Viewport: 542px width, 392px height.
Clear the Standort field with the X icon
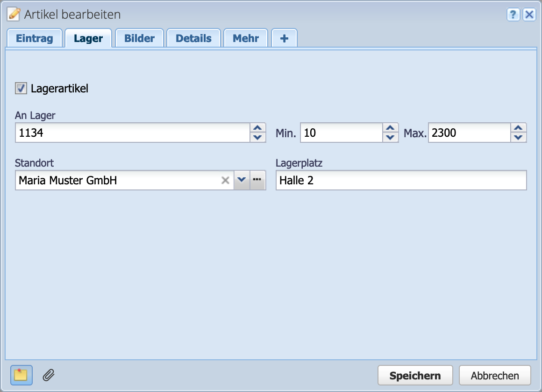pyautogui.click(x=226, y=180)
